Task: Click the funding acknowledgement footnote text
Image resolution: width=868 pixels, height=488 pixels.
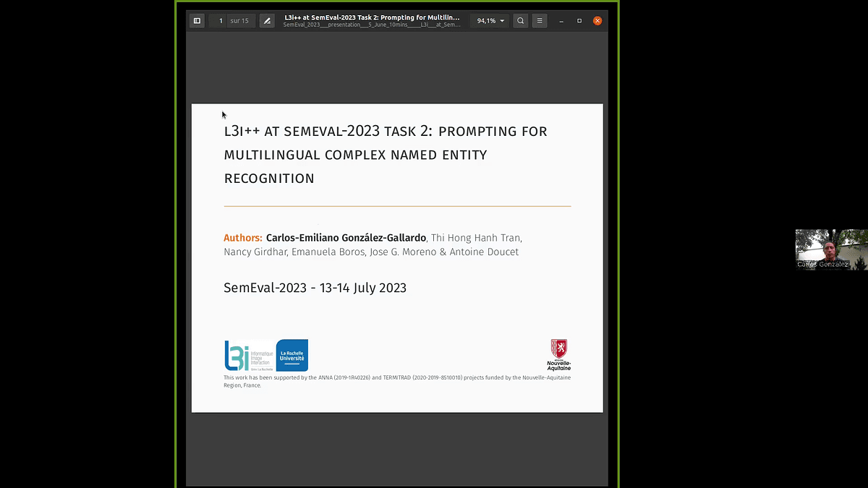Action: [x=396, y=381]
